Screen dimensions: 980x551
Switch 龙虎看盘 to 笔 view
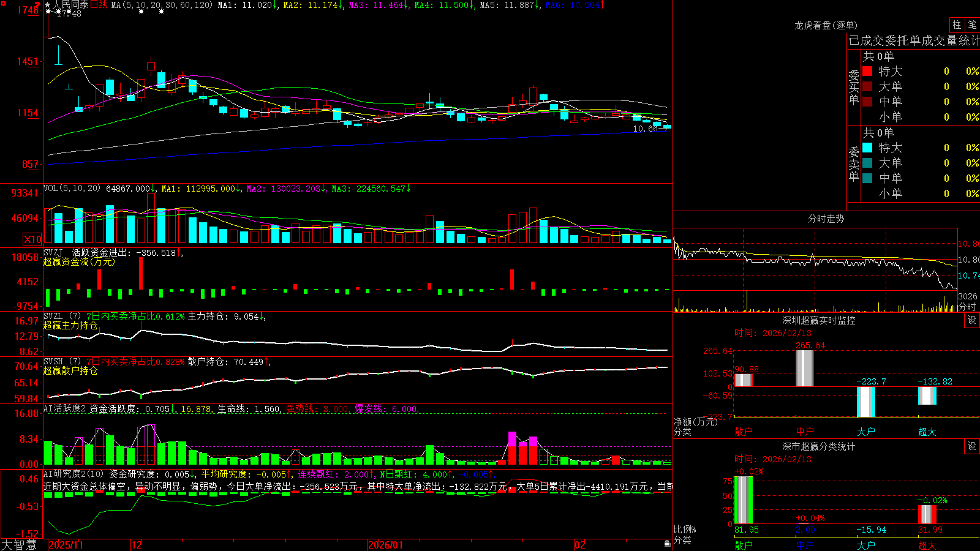(972, 24)
